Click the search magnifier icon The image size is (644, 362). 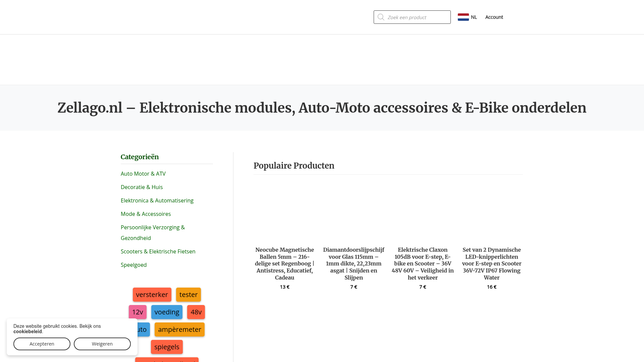381,17
